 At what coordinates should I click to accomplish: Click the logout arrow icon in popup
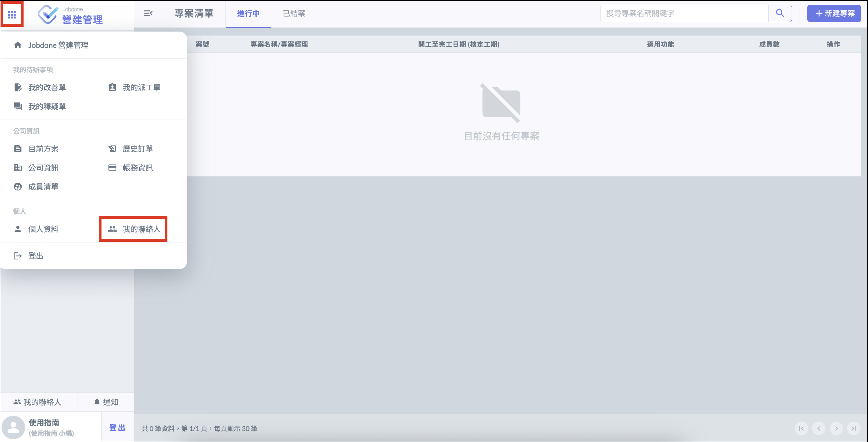(x=18, y=256)
